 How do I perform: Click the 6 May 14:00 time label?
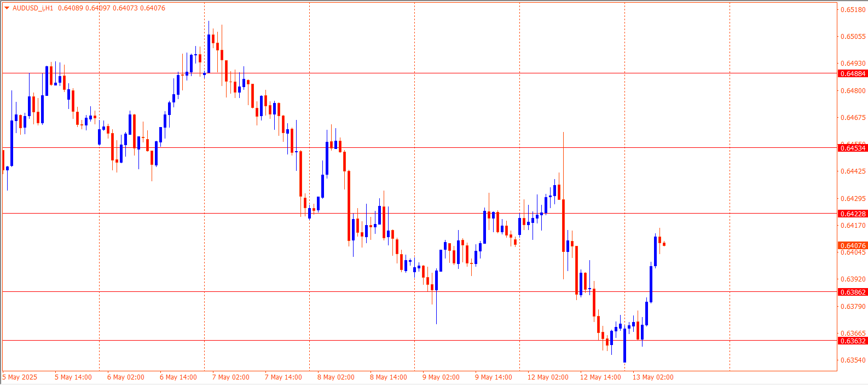[178, 377]
